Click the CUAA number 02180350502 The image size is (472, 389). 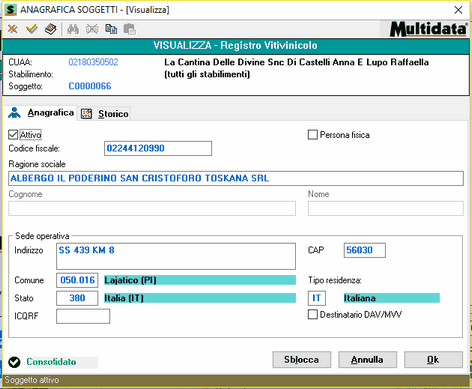[93, 62]
